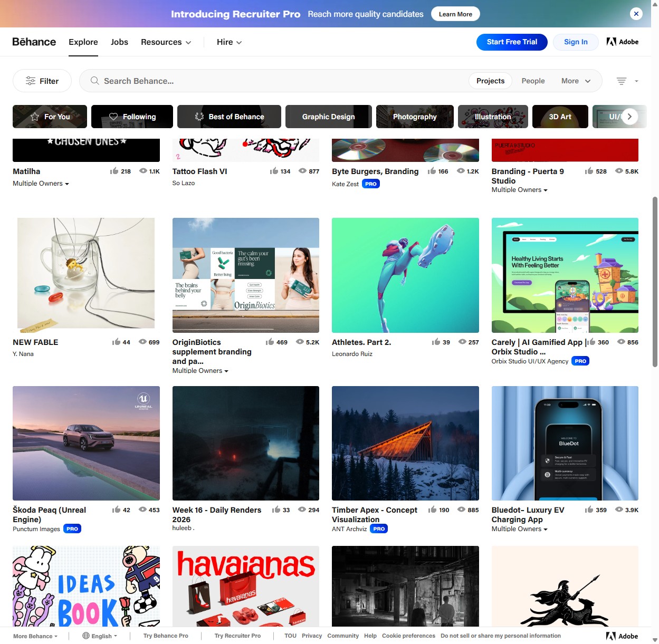Open NEW FABLE project thumbnail
The height and width of the screenshot is (644, 659).
[86, 275]
